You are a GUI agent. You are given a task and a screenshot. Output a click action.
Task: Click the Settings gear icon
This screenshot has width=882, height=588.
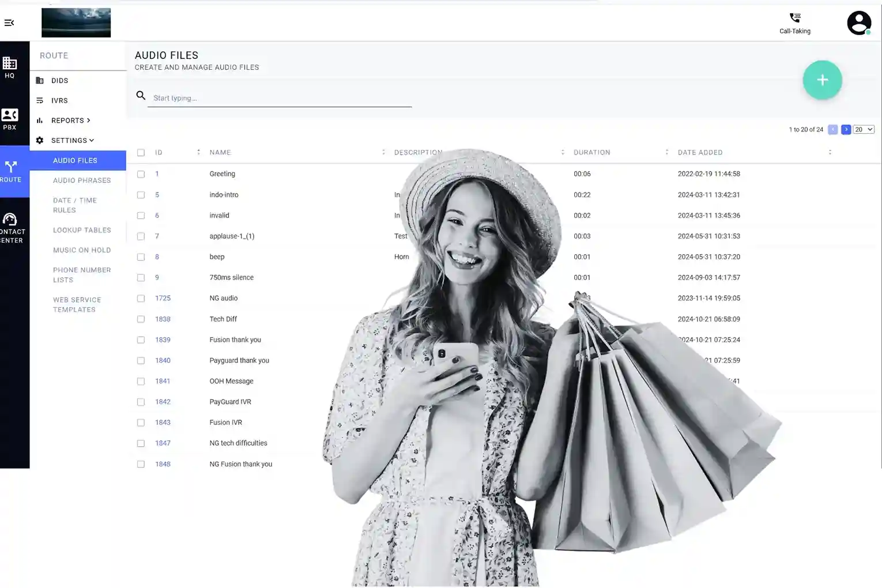(39, 140)
